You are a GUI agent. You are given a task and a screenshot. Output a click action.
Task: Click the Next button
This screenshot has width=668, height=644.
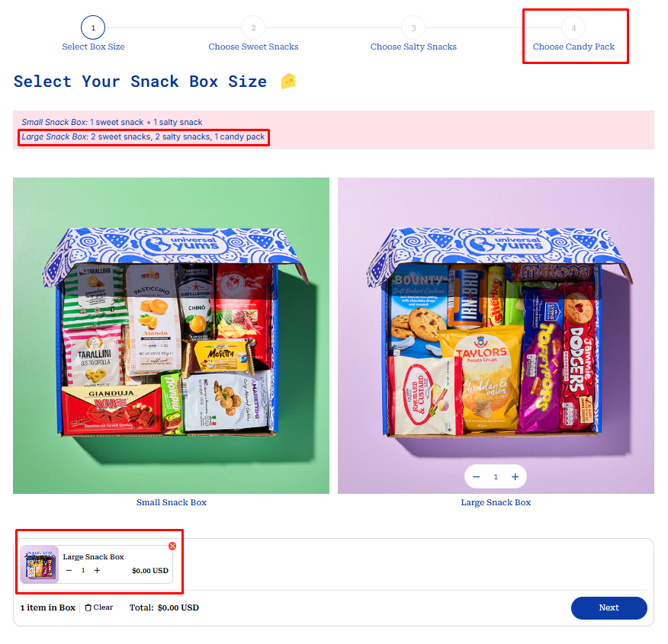[x=609, y=608]
